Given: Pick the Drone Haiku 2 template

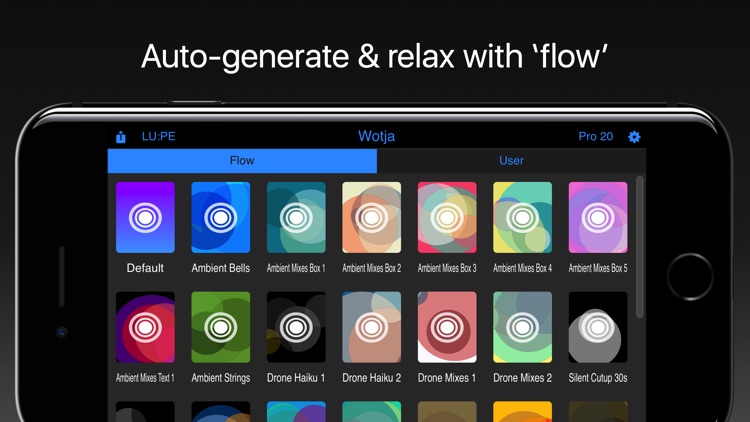Looking at the screenshot, I should pyautogui.click(x=371, y=327).
